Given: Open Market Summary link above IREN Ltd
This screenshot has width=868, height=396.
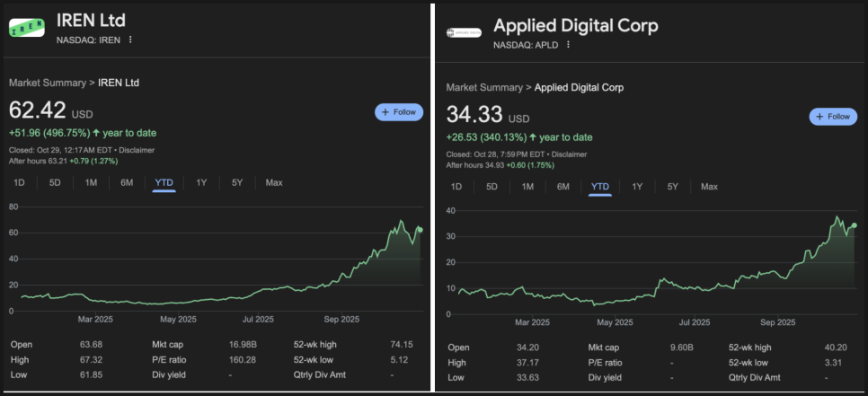Looking at the screenshot, I should click(47, 83).
